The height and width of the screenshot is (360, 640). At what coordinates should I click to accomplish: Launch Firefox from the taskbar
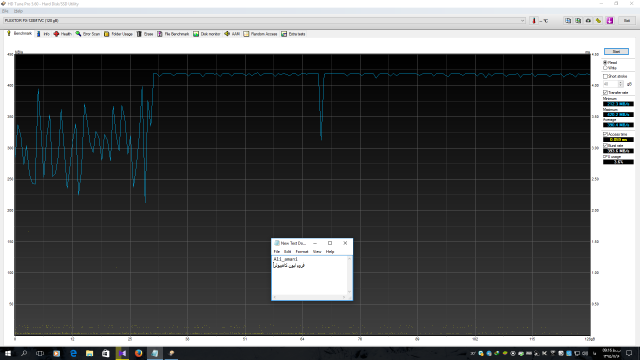[x=139, y=353]
